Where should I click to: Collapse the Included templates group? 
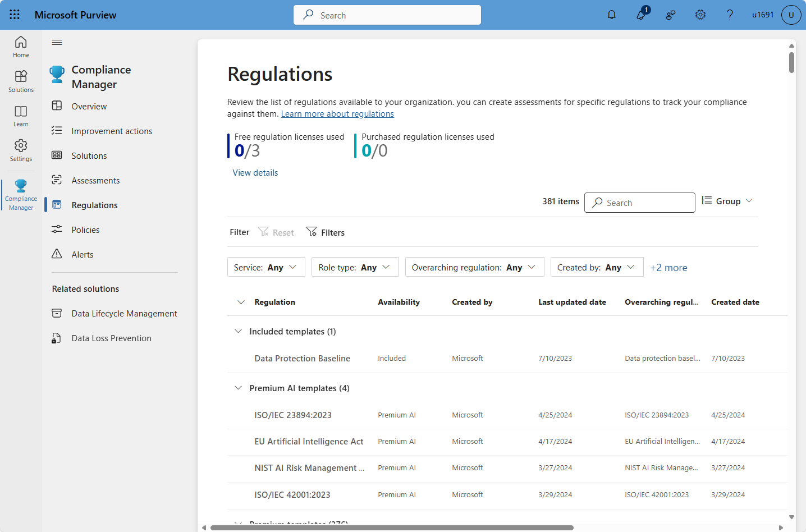[x=238, y=331]
